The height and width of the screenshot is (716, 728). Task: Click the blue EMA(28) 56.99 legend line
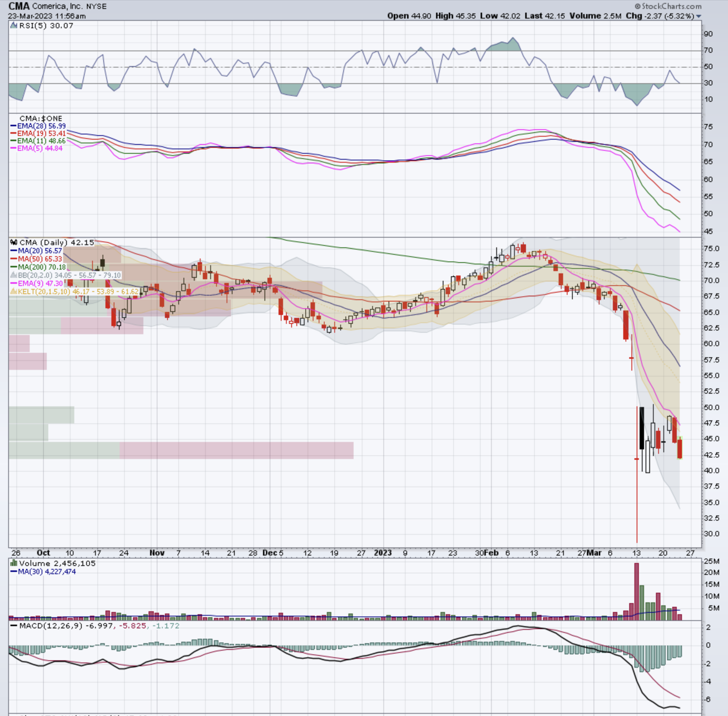coord(38,126)
